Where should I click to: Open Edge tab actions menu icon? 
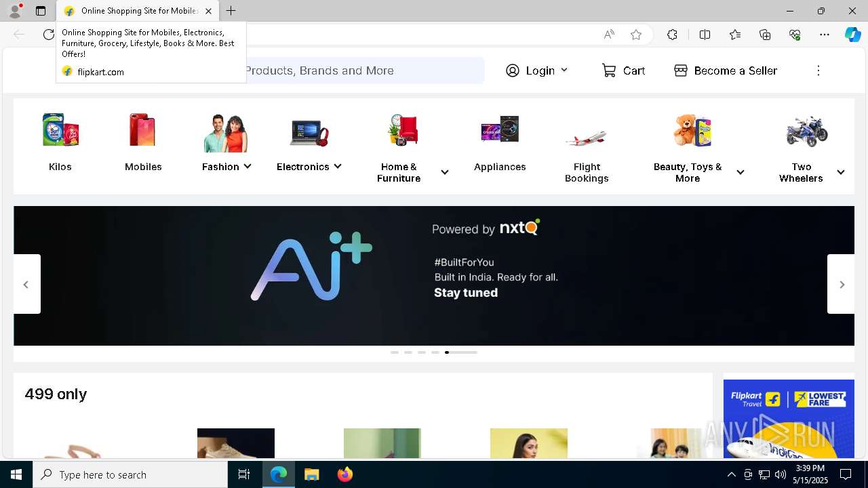[41, 11]
